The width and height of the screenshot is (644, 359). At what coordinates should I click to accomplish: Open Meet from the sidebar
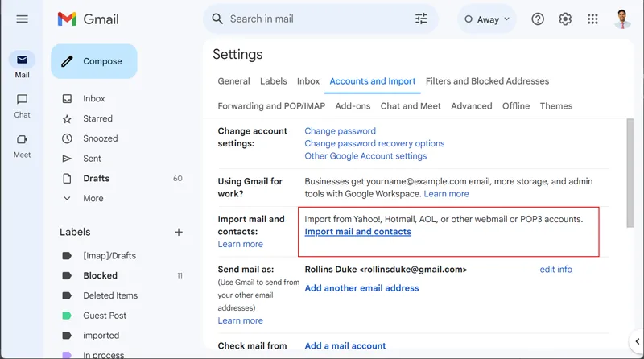22,145
